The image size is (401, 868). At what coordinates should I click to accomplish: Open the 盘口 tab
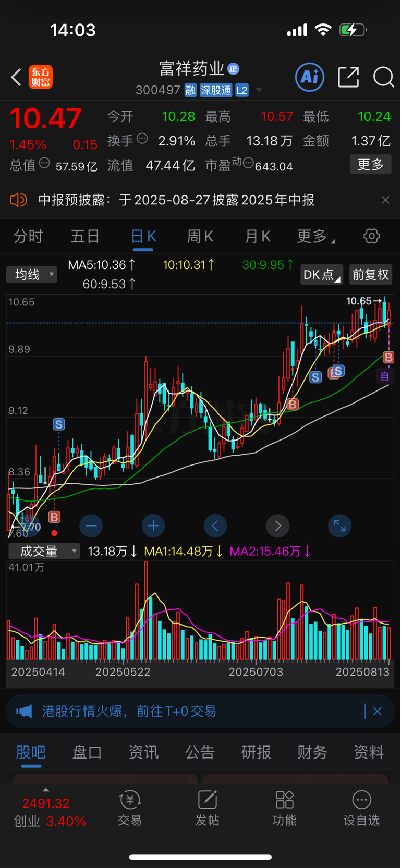pyautogui.click(x=87, y=752)
